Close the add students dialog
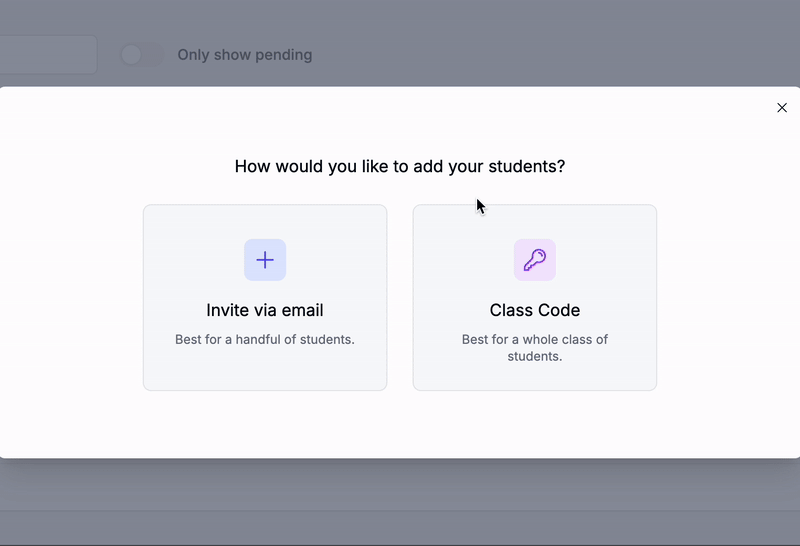 click(782, 108)
